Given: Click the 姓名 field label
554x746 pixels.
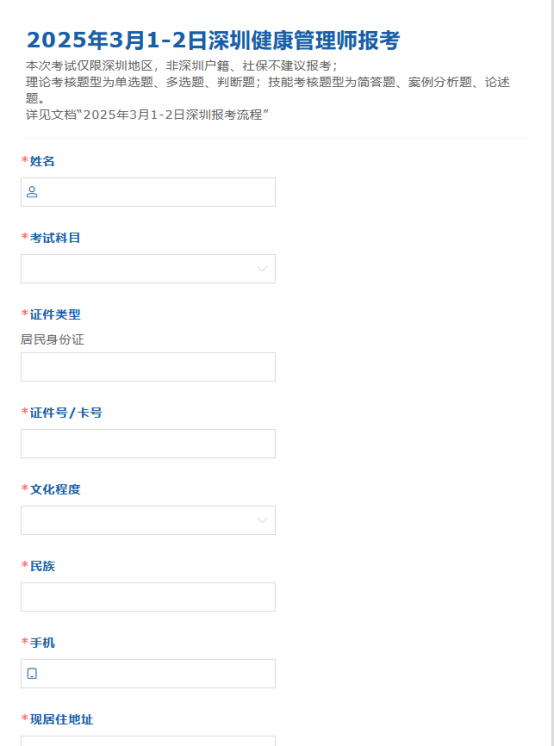Looking at the screenshot, I should (x=42, y=161).
